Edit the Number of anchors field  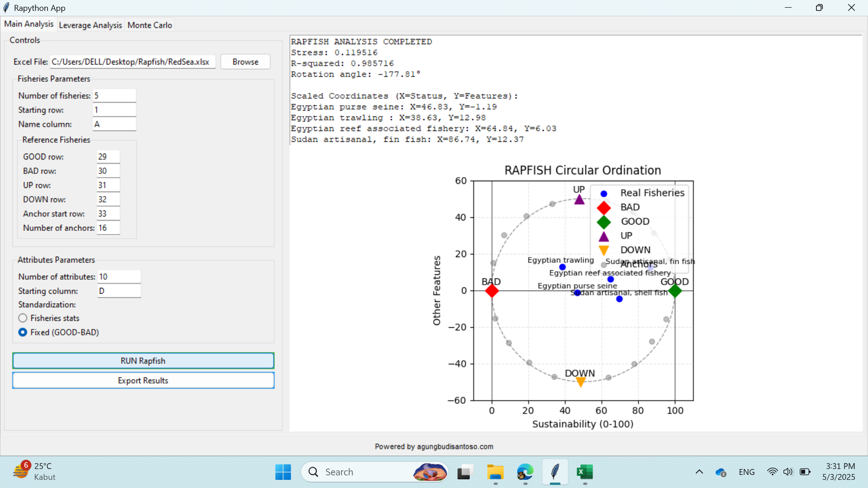pos(108,228)
